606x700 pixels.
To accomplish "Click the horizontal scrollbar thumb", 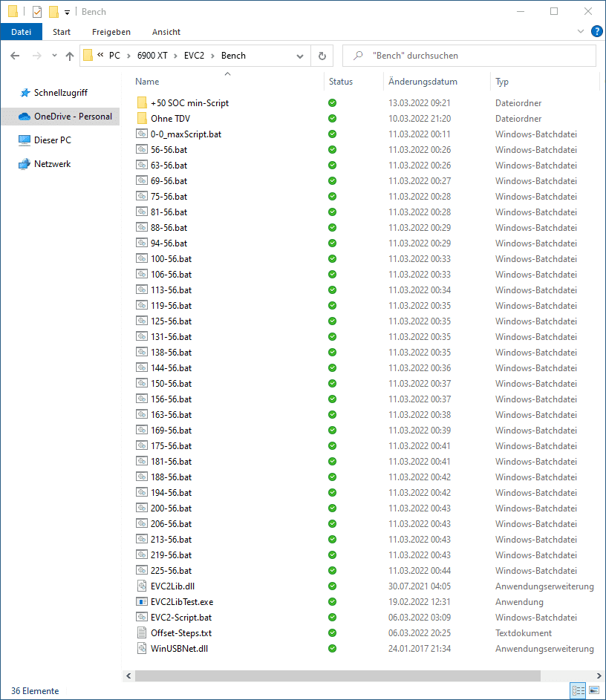I will tap(338, 676).
